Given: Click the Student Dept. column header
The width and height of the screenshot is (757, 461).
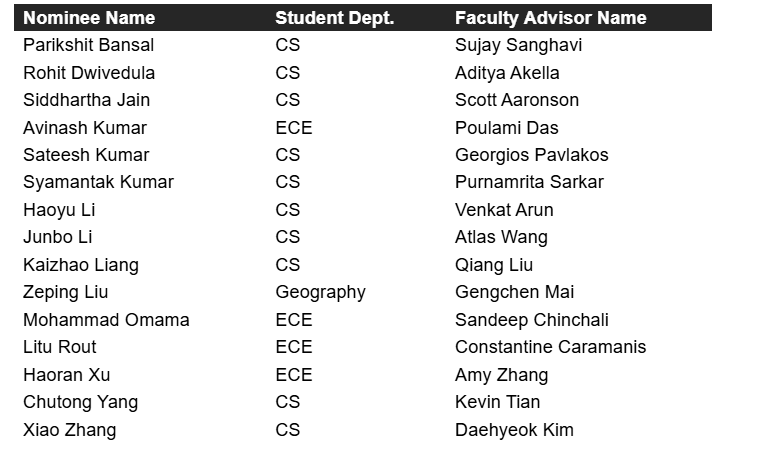Looking at the screenshot, I should tap(334, 18).
